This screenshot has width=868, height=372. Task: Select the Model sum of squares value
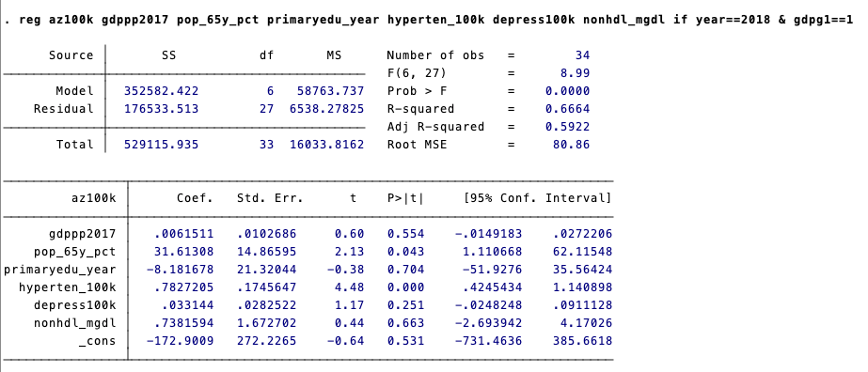161,90
